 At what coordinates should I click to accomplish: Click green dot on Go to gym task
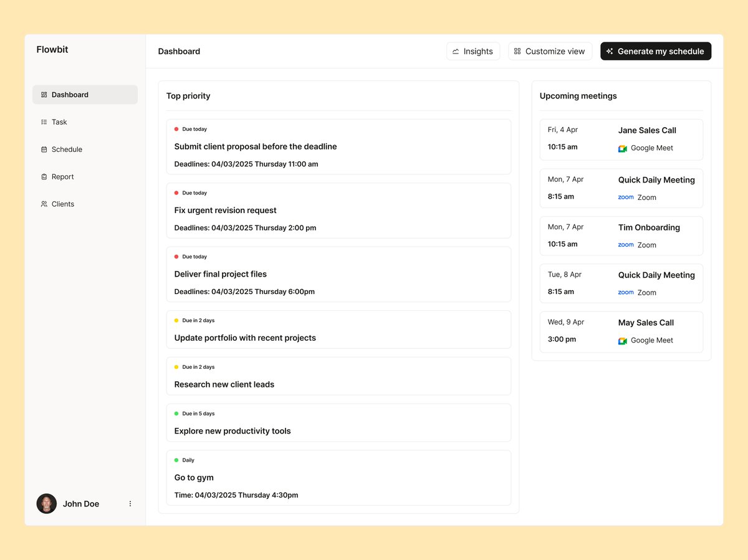pos(176,460)
